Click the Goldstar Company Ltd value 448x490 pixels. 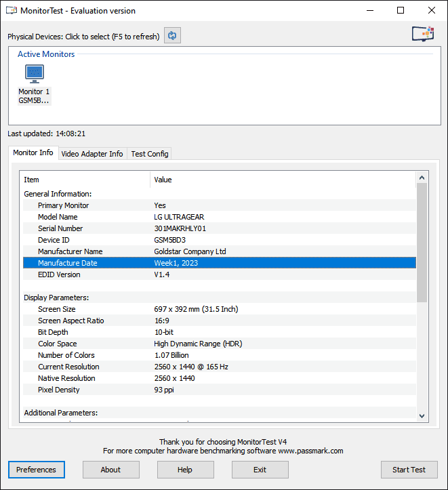190,251
